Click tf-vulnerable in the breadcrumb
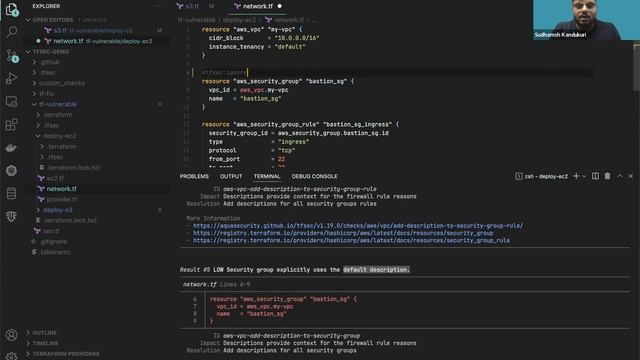Screen dimensions: 640x360 (196, 20)
